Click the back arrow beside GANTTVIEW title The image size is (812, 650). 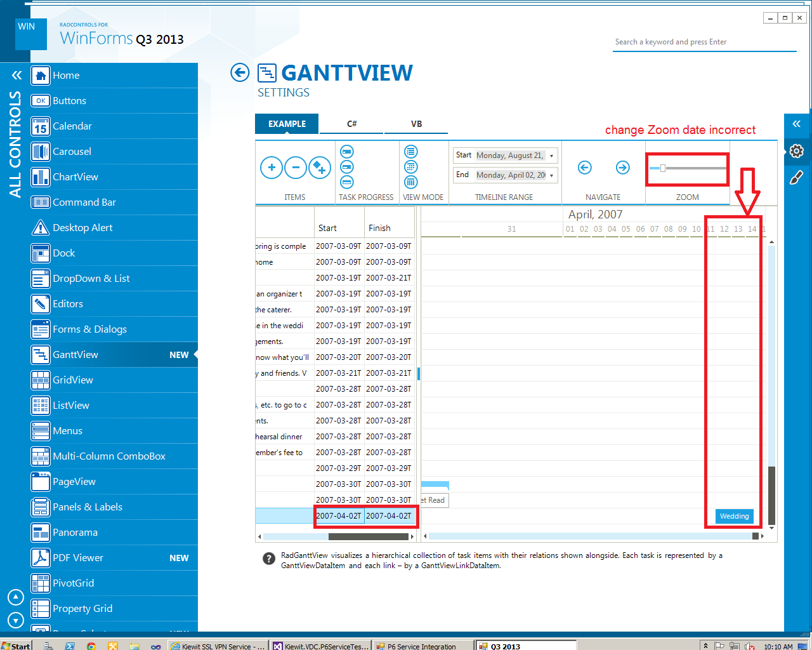coord(240,73)
